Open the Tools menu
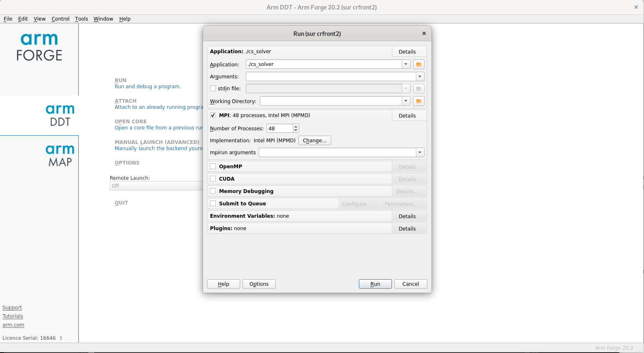 point(82,19)
